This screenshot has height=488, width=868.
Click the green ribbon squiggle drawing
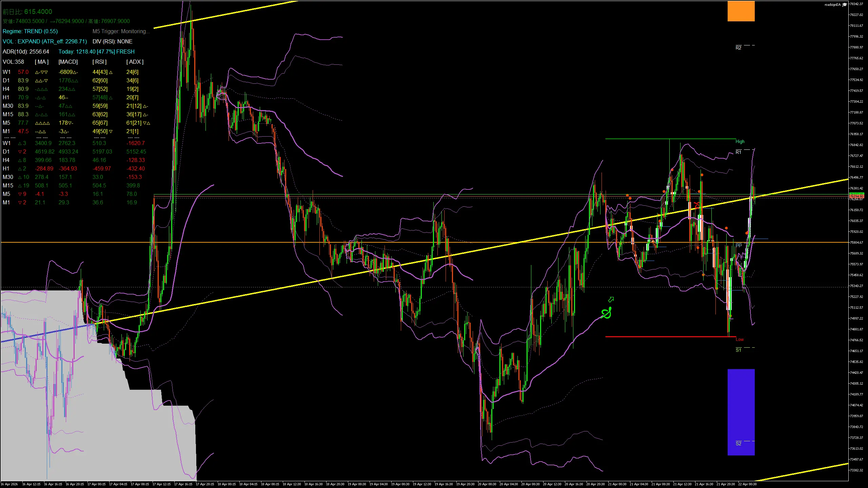[607, 313]
